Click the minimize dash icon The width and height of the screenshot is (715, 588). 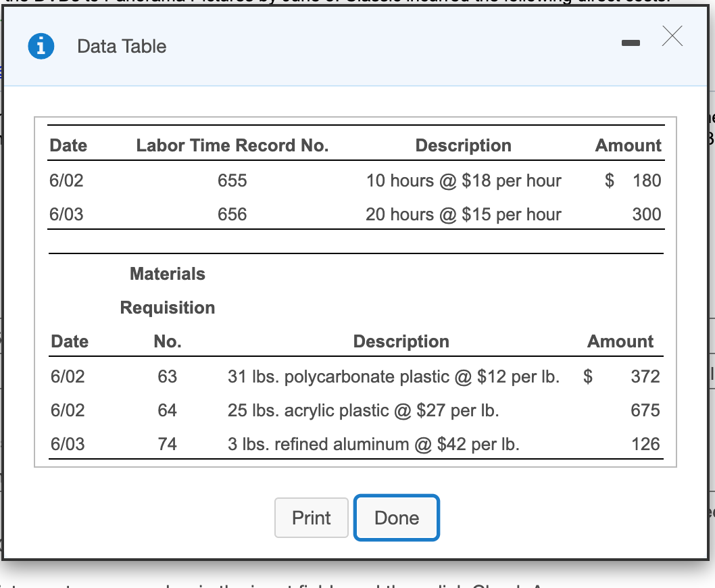tap(631, 42)
